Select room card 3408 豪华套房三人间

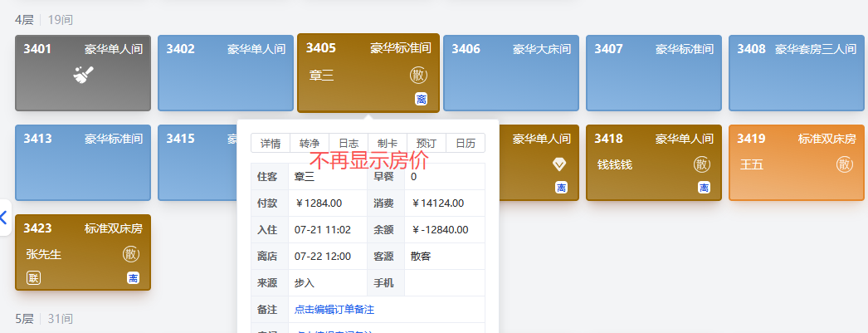point(797,73)
